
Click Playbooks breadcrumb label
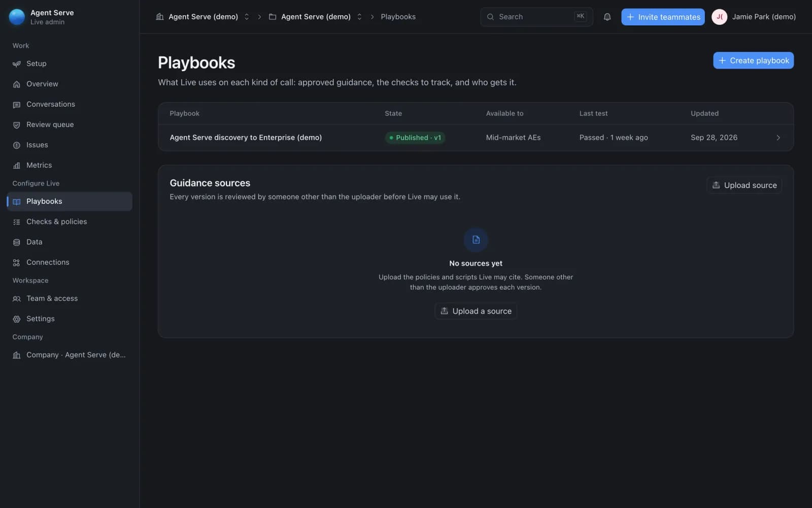point(398,17)
